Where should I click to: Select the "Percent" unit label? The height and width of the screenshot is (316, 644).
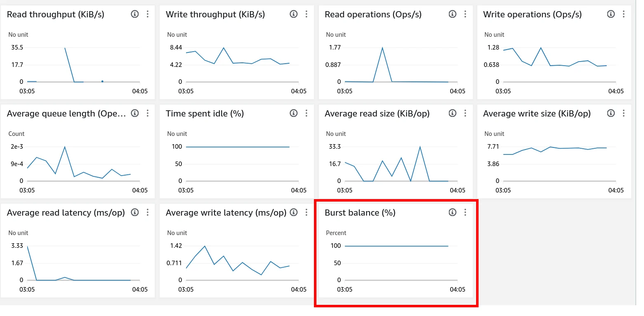tap(336, 233)
